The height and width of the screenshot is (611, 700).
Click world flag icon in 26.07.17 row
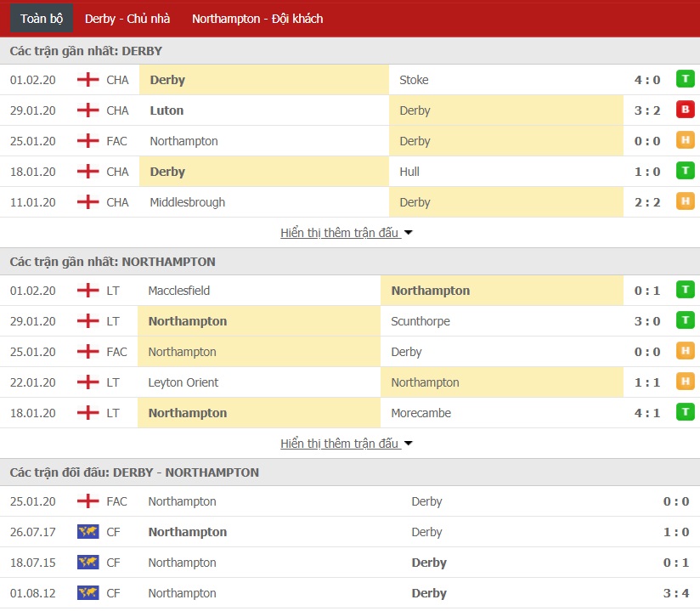(x=88, y=531)
